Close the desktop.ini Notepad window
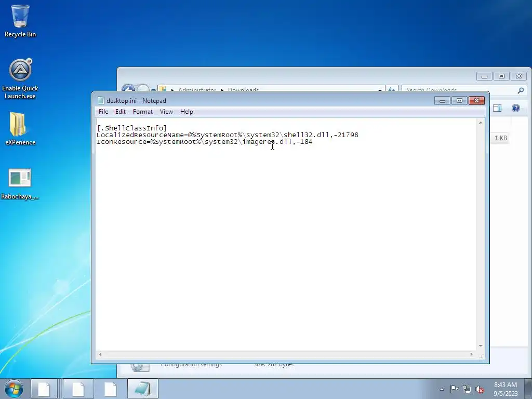Screen dimensions: 532x399 (477, 101)
